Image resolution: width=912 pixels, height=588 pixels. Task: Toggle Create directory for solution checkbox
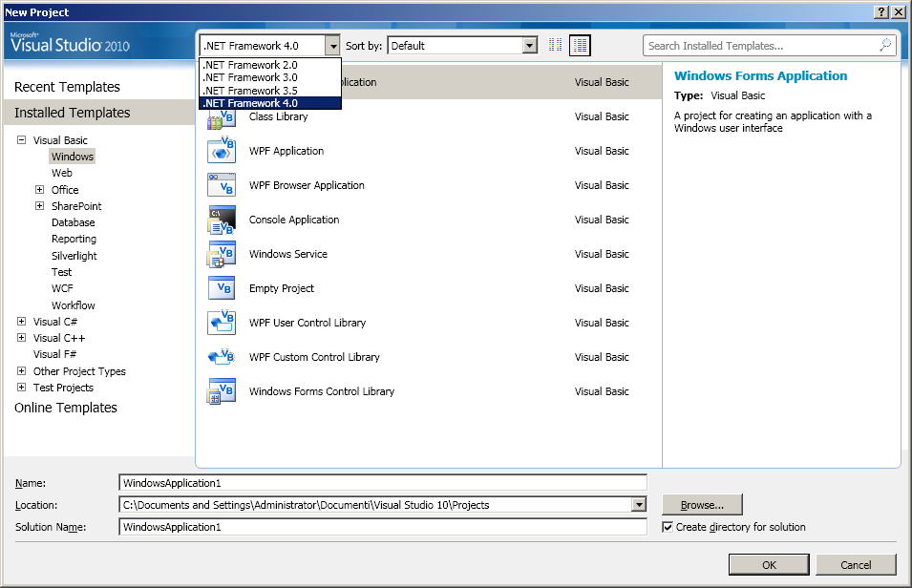(x=668, y=527)
